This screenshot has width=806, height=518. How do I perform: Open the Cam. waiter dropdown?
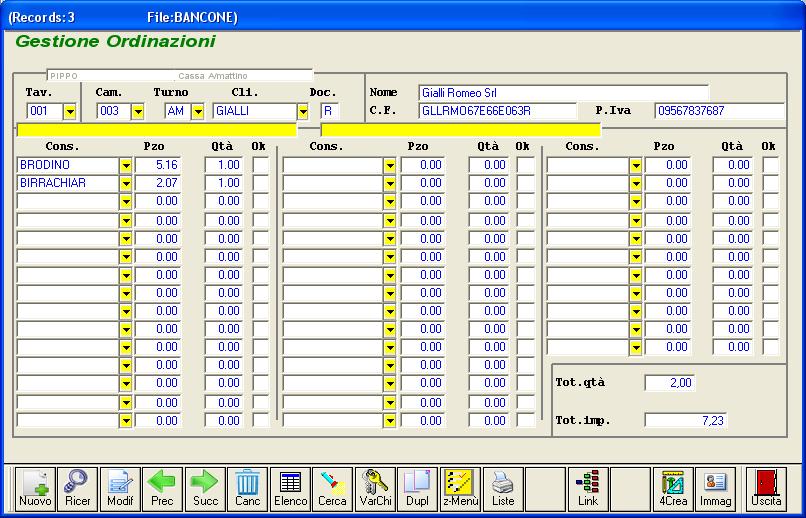tap(137, 112)
